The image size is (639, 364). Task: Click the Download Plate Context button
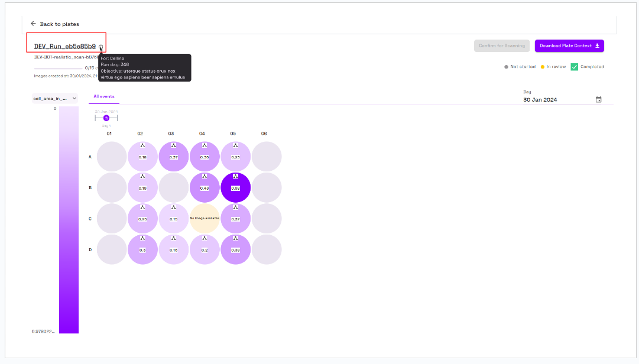click(569, 45)
